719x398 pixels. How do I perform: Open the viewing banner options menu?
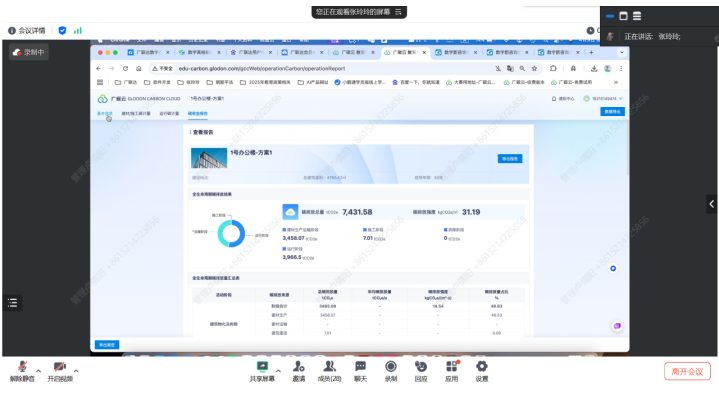pos(398,12)
